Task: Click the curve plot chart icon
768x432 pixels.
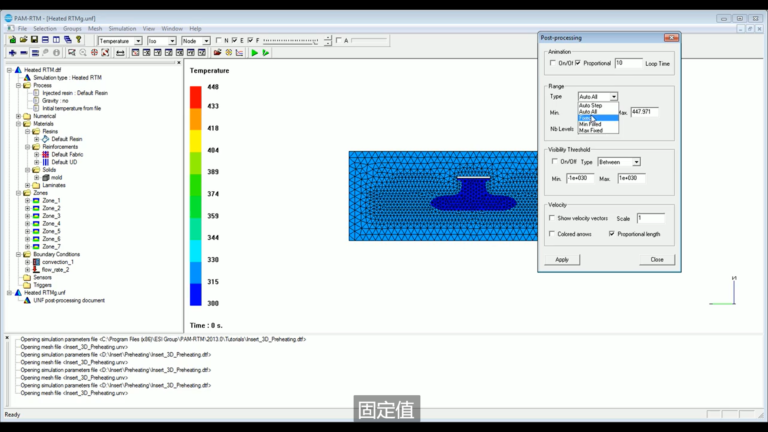Action: tap(239, 52)
